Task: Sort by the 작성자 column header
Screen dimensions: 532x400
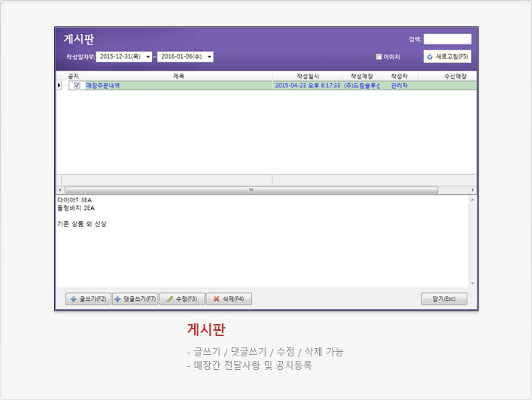Action: click(399, 76)
